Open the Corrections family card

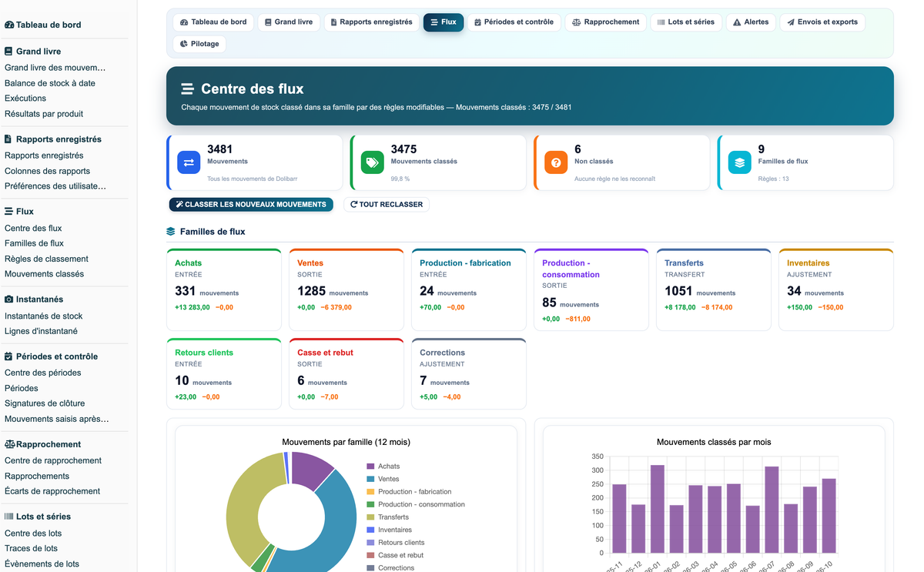(469, 373)
